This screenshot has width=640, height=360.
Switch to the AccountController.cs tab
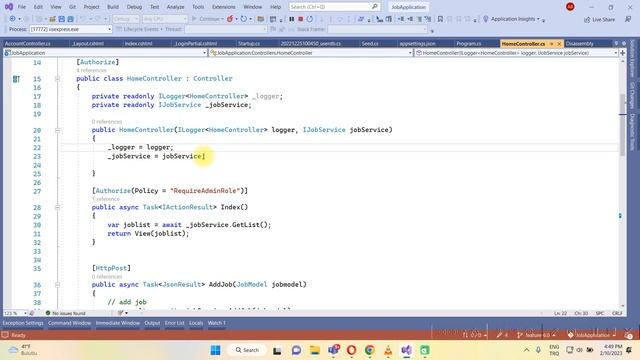tap(27, 43)
